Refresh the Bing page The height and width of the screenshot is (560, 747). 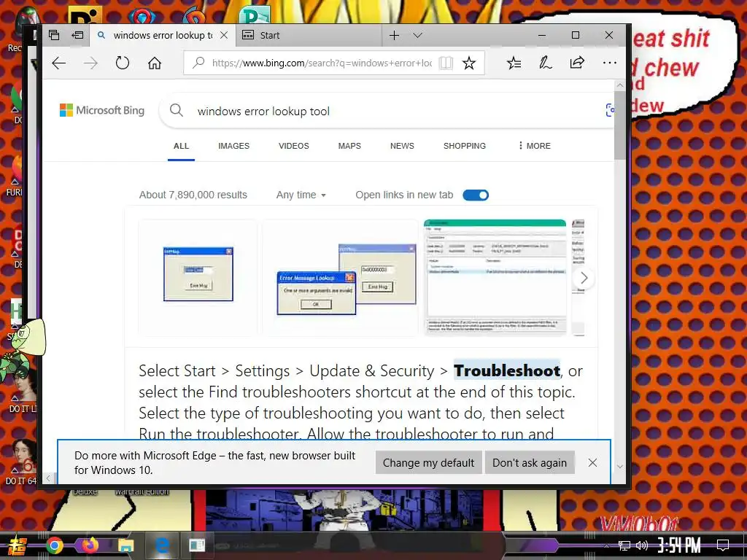click(x=123, y=63)
